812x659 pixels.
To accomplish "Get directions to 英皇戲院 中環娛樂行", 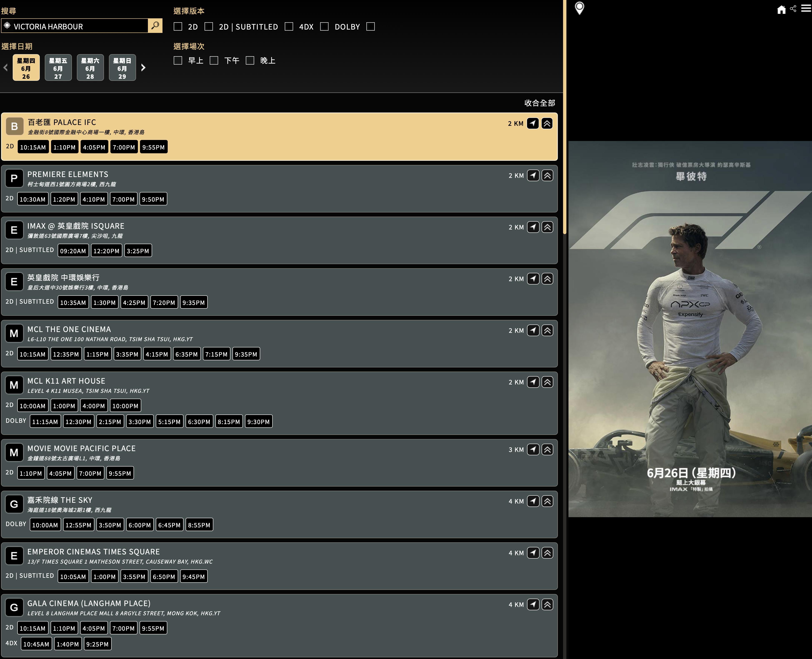I will [533, 279].
